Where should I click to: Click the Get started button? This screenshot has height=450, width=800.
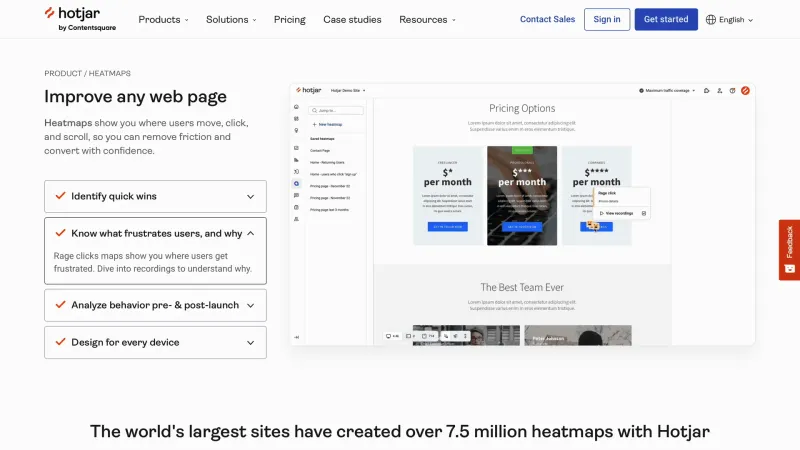(666, 19)
